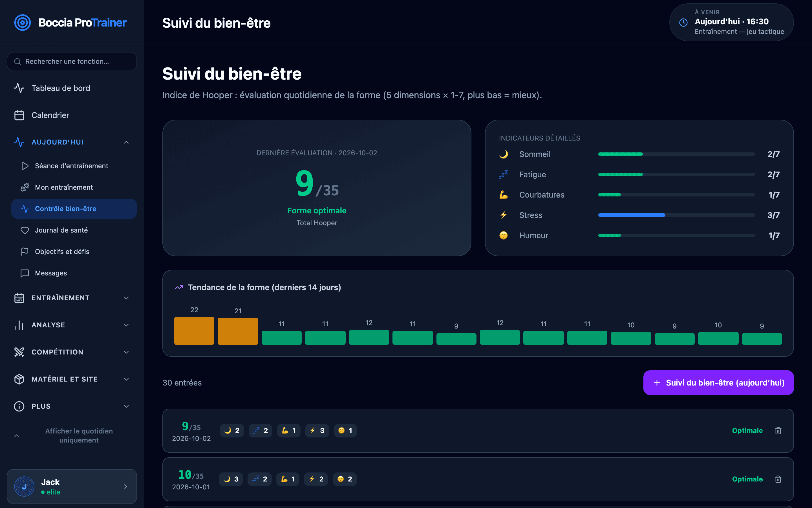Delete the 2026-10-02 entry with its trash icon

(778, 430)
